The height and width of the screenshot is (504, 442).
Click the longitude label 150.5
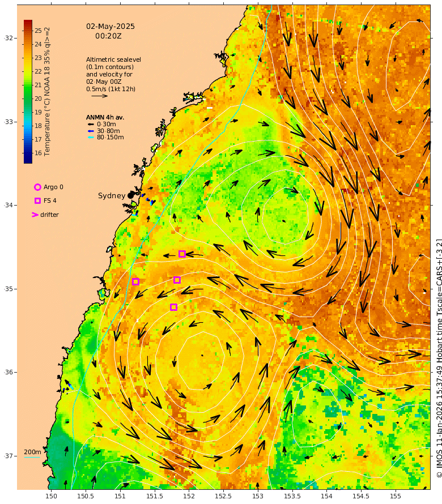coord(86,496)
